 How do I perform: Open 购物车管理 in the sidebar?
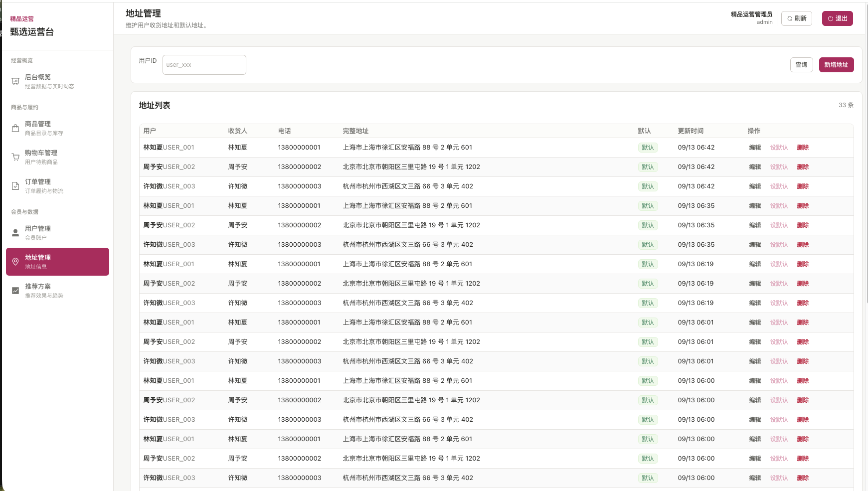tap(57, 157)
